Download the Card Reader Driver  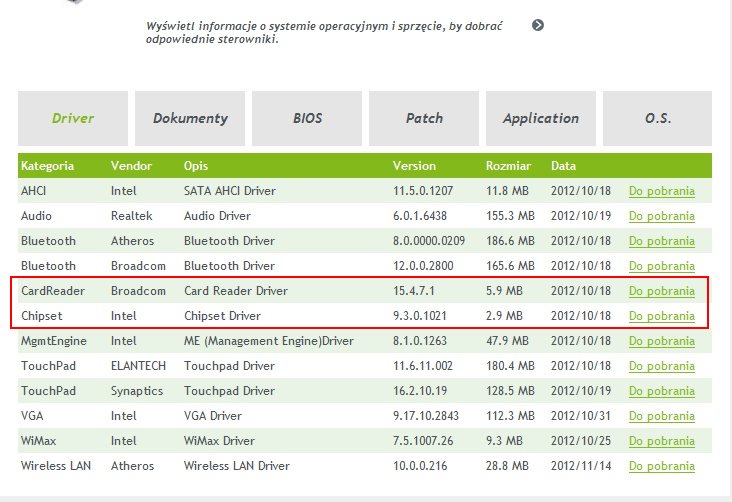662,291
